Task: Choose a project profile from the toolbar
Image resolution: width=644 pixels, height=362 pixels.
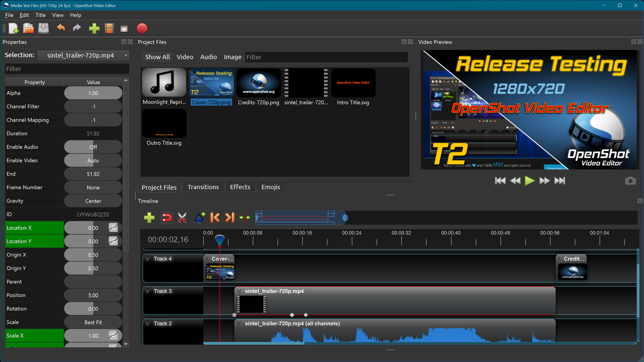Action: pos(109,28)
